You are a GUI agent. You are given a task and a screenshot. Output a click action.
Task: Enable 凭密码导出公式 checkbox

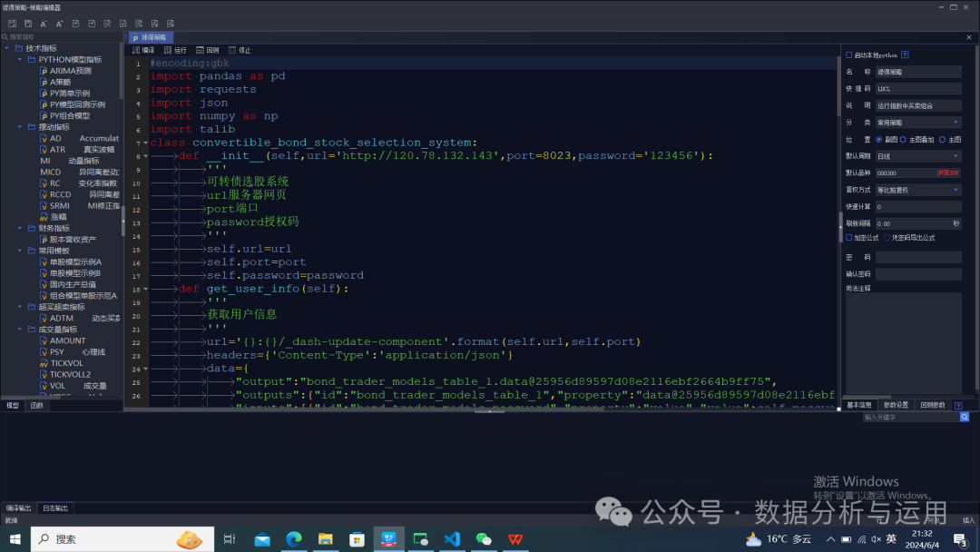tap(887, 238)
